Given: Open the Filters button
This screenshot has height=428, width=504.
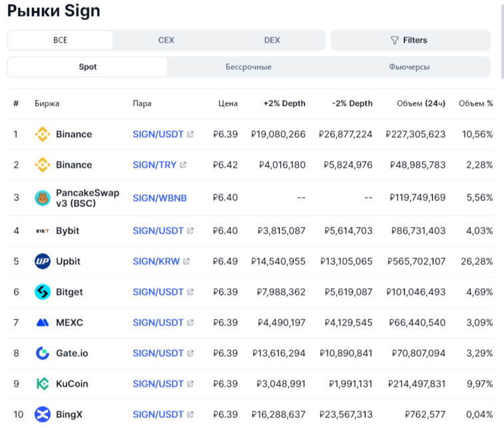Looking at the screenshot, I should (410, 41).
